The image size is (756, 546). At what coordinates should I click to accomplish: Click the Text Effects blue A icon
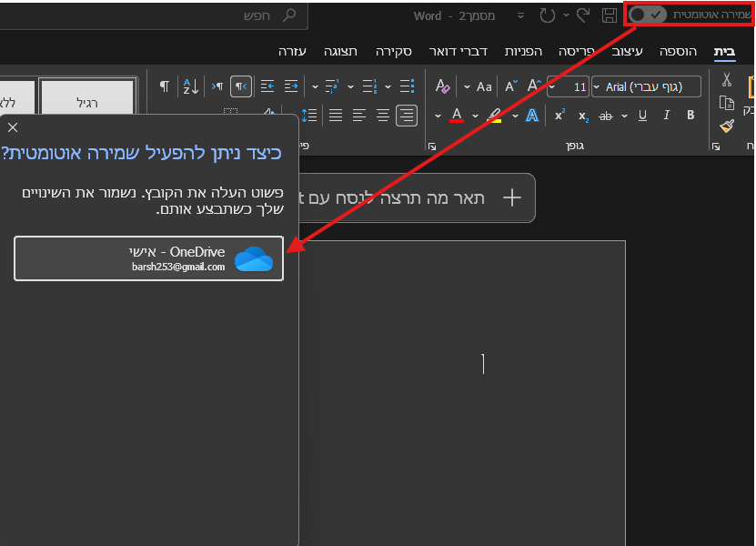tap(532, 116)
